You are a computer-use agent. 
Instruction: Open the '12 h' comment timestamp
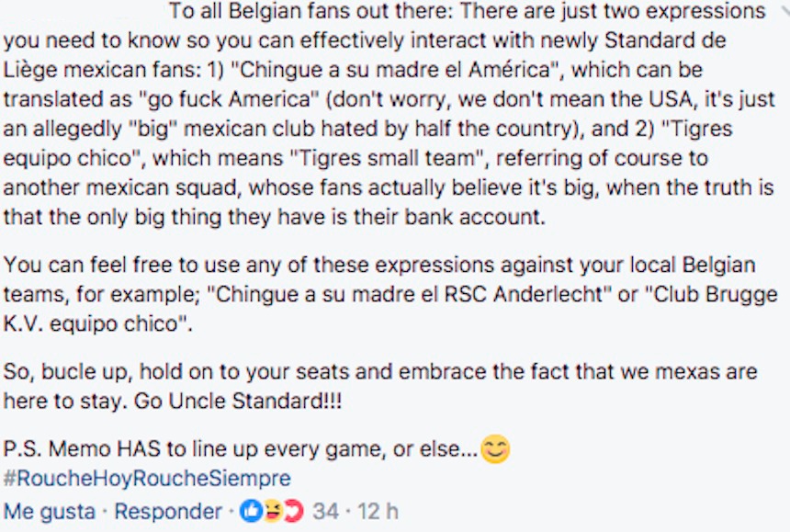pyautogui.click(x=379, y=511)
